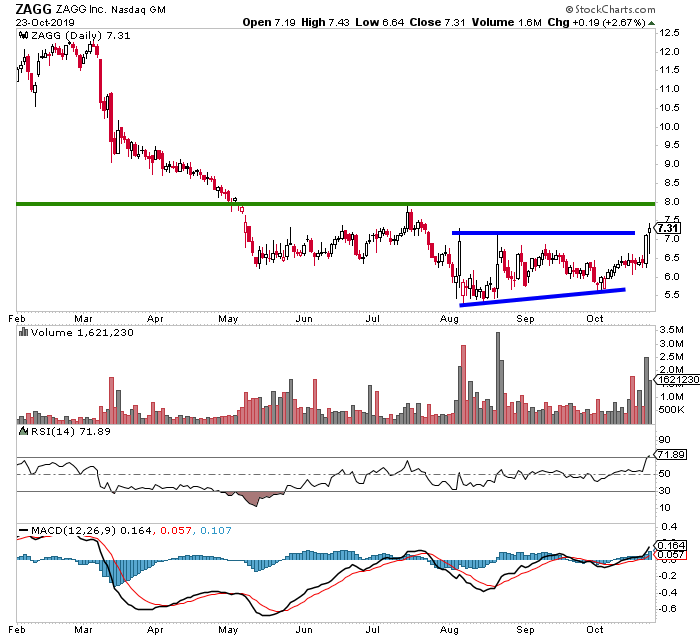This screenshot has width=700, height=639.
Task: Click the tallest gray volume bar in late August
Action: [x=498, y=378]
